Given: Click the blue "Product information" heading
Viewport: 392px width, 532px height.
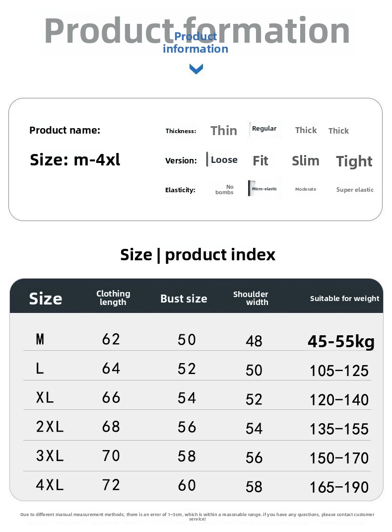Looking at the screenshot, I should click(x=196, y=43).
